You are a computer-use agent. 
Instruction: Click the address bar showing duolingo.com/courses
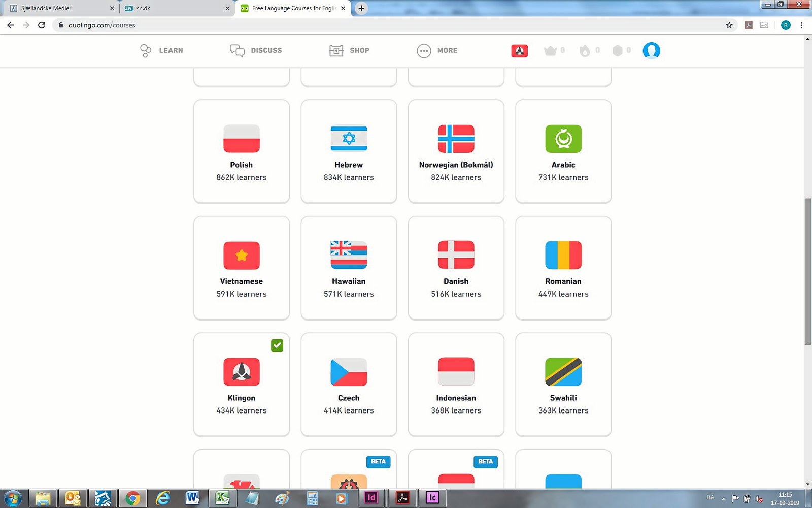(355, 25)
